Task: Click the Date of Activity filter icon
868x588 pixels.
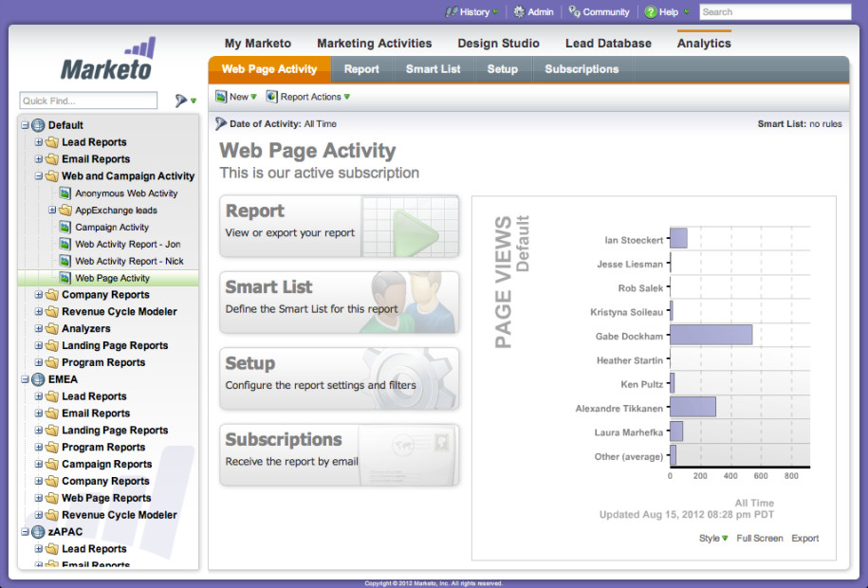Action: point(221,123)
